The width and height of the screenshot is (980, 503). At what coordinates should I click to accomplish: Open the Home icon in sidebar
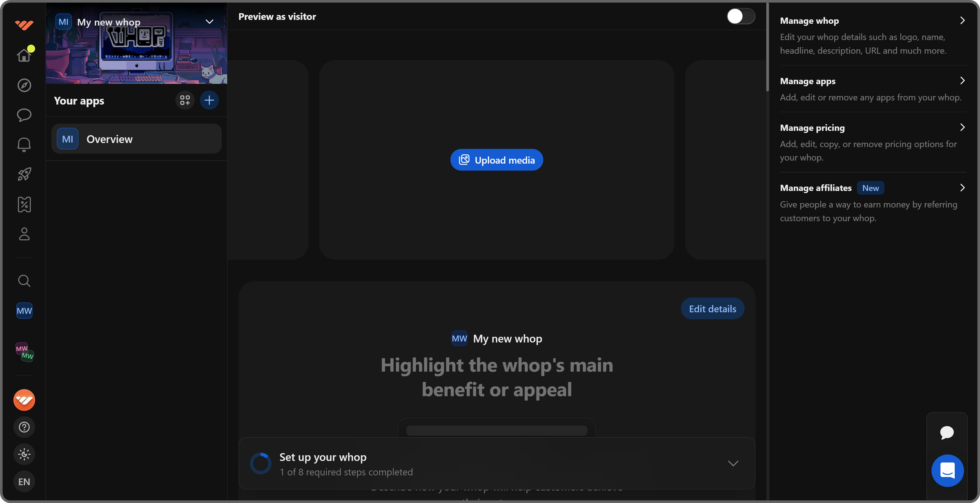[x=24, y=55]
